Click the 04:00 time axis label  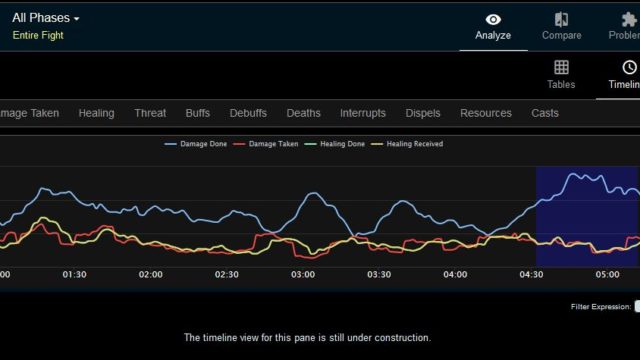pyautogui.click(x=455, y=275)
